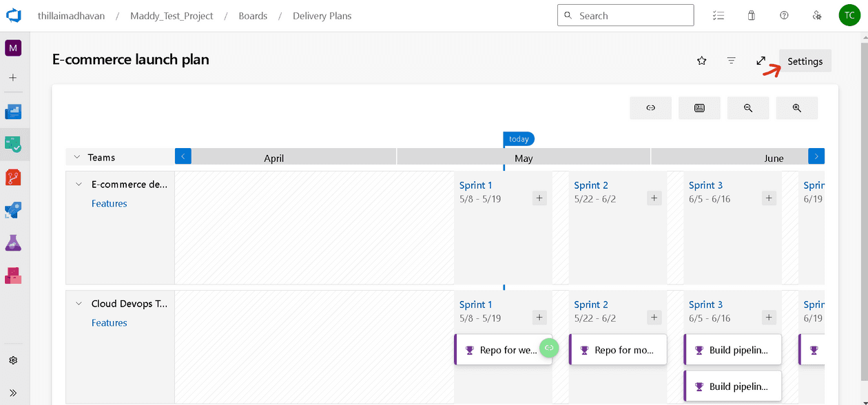
Task: Open the marketplace shopping bag icon
Action: (x=751, y=15)
